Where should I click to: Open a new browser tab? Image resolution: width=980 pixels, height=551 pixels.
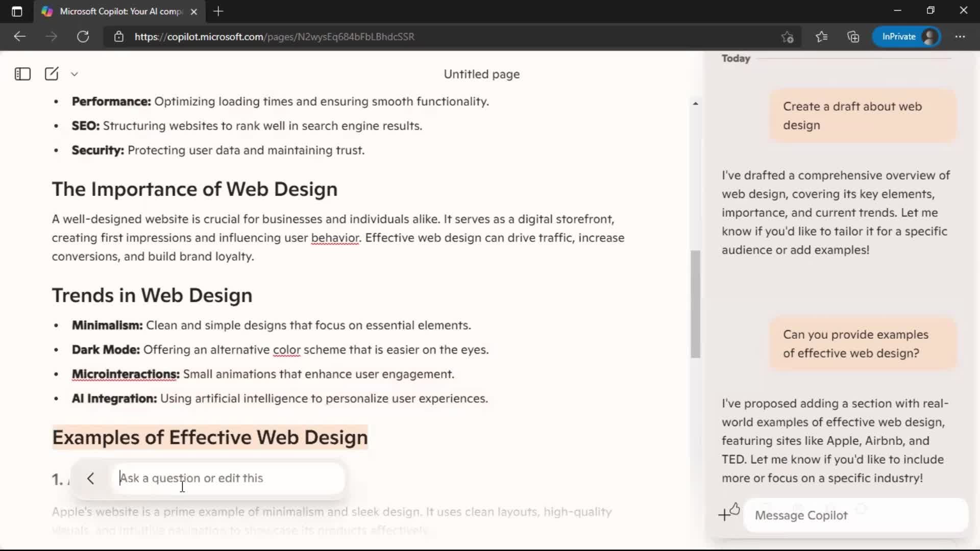tap(218, 11)
